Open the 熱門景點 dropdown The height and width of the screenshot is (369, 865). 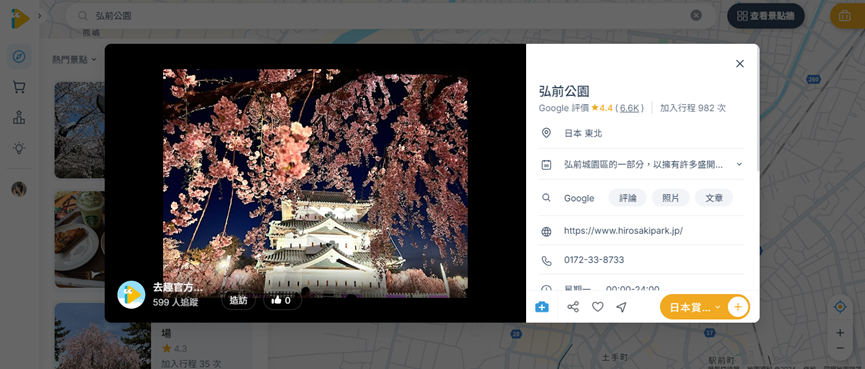click(74, 59)
